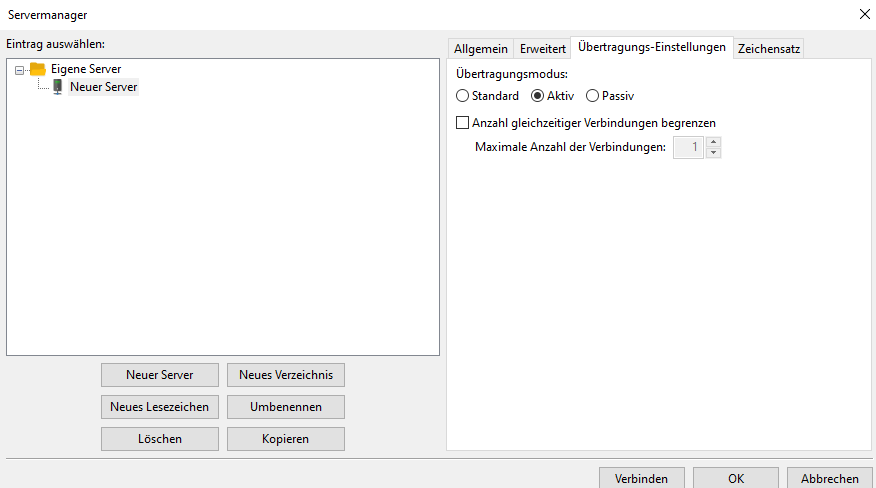The height and width of the screenshot is (488, 876).
Task: Switch to the Allgemein tab
Action: point(480,48)
